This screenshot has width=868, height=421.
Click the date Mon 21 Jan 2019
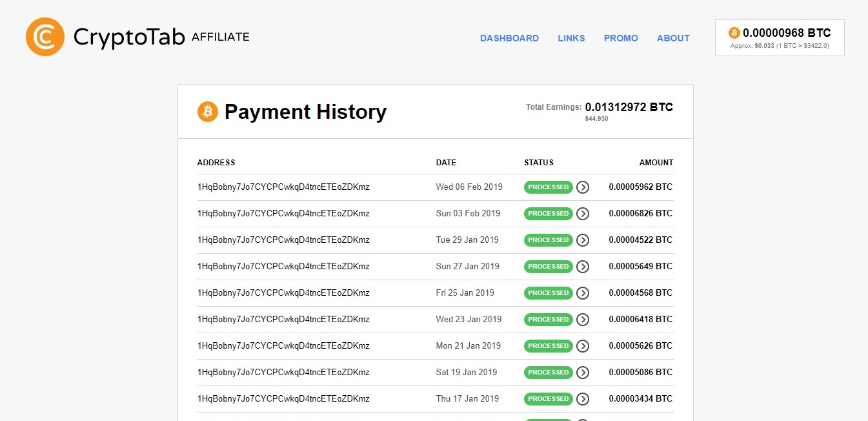coord(469,346)
